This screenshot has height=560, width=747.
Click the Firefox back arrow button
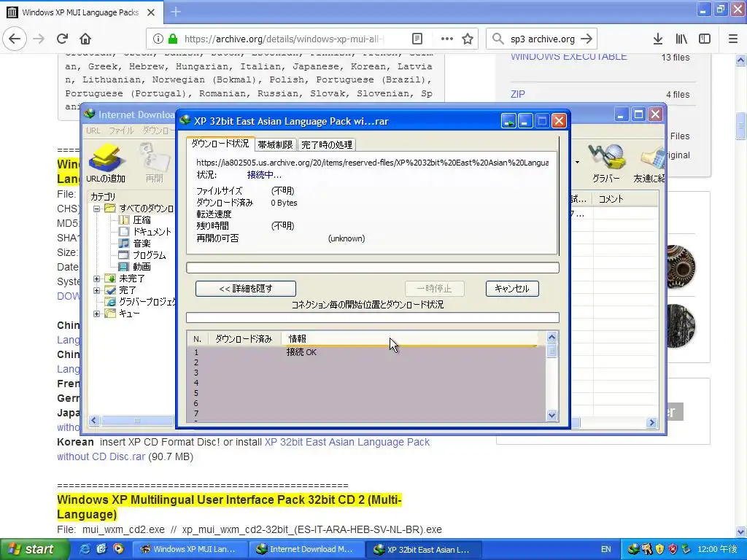[15, 39]
